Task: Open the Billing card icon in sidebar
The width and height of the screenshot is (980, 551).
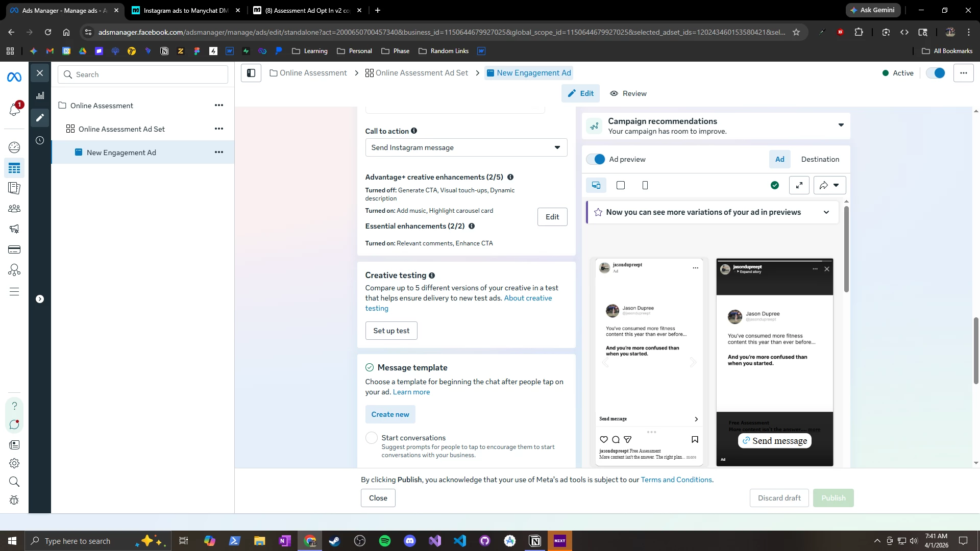Action: coord(14,249)
